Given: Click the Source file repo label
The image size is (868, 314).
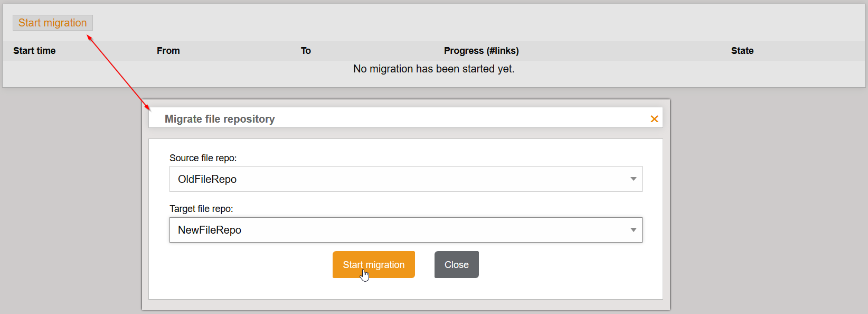Looking at the screenshot, I should point(203,158).
